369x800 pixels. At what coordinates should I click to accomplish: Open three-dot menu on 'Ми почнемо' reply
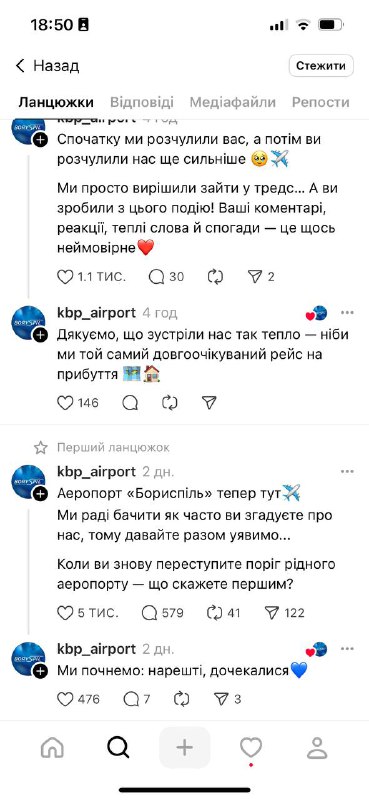[347, 649]
